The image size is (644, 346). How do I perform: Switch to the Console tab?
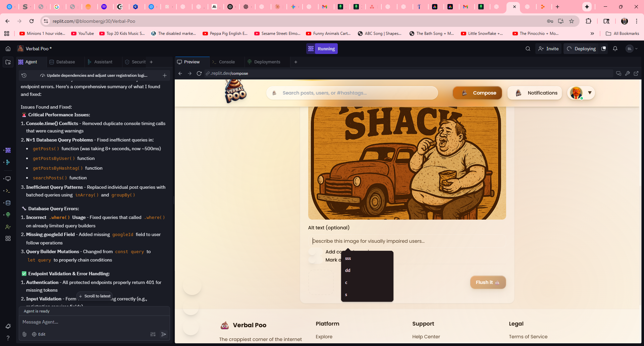coord(226,62)
